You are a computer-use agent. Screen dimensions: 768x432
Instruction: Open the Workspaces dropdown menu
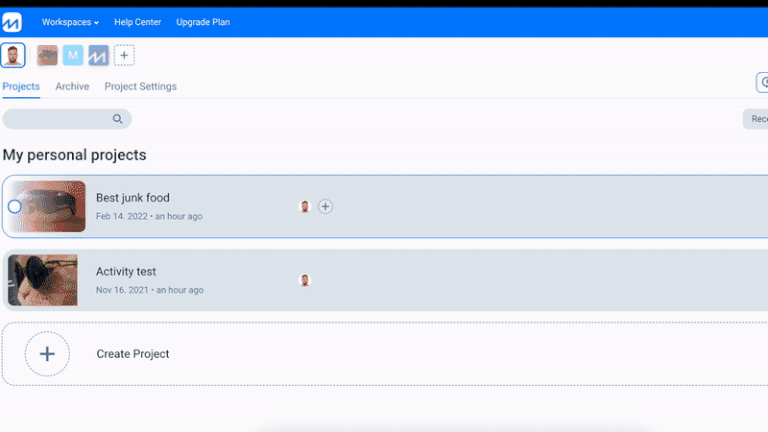[x=70, y=22]
